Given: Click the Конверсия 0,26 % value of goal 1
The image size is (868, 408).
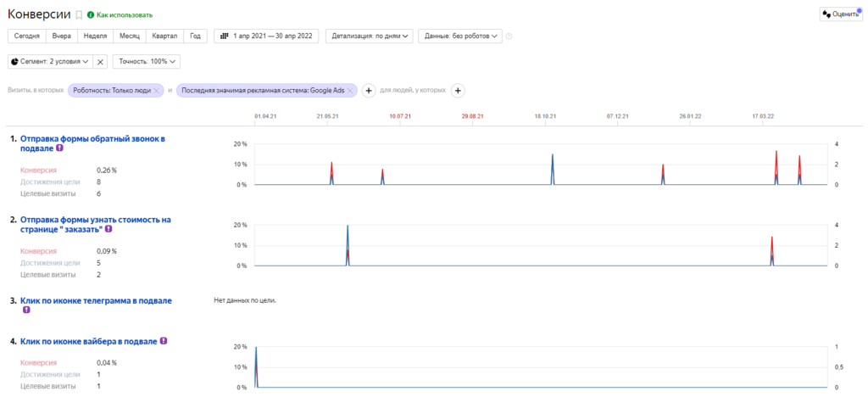Looking at the screenshot, I should [x=107, y=170].
